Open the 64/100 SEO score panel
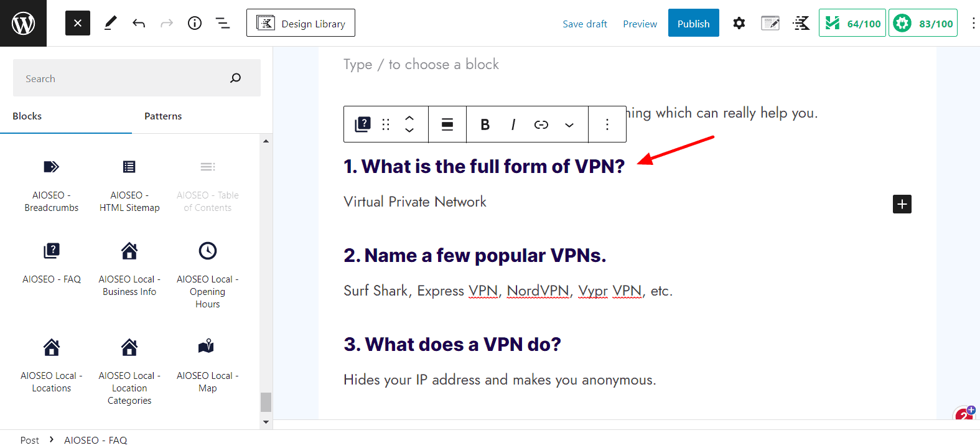Image resolution: width=980 pixels, height=448 pixels. click(852, 23)
